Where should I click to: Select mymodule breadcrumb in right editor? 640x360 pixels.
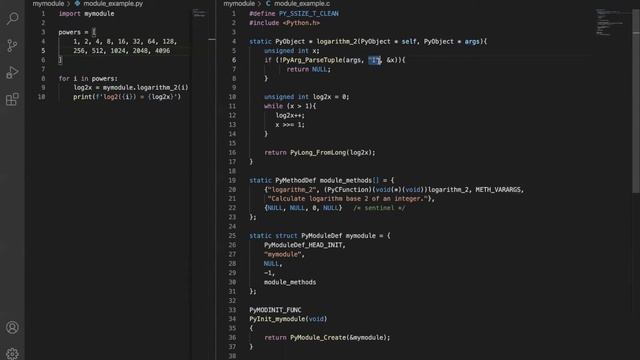[x=239, y=3]
